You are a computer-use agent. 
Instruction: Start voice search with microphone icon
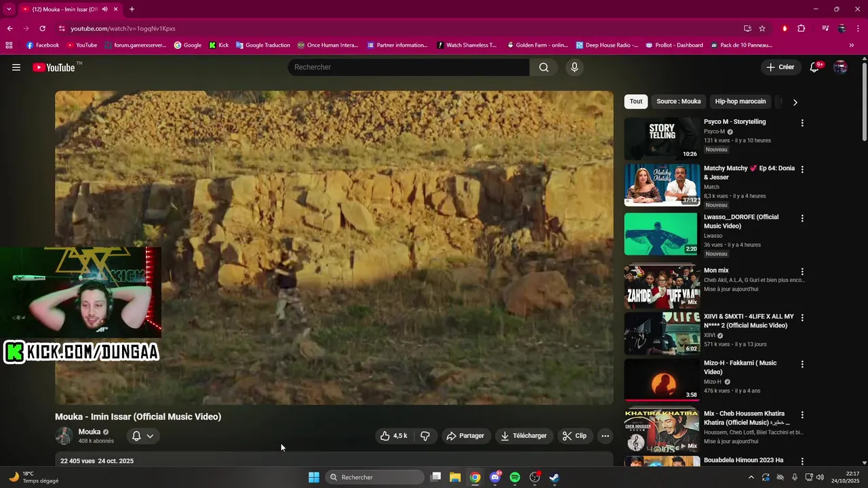[x=574, y=67]
